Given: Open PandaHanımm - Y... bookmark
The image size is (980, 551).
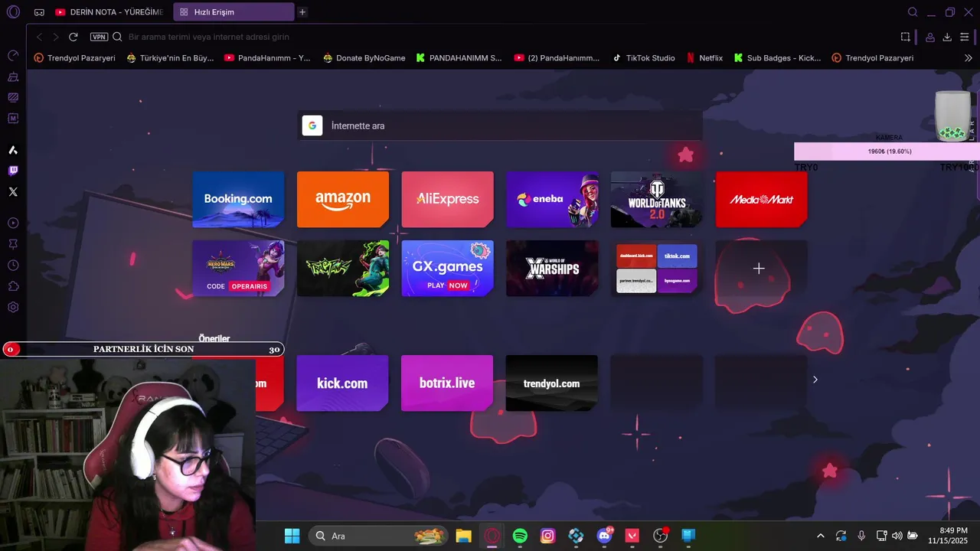Looking at the screenshot, I should coord(267,57).
